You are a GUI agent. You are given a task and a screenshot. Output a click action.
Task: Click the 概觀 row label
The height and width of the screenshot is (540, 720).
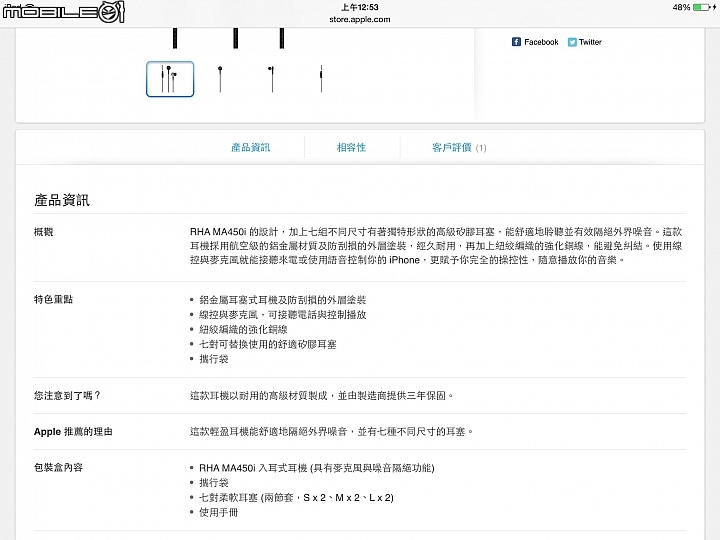click(x=44, y=232)
